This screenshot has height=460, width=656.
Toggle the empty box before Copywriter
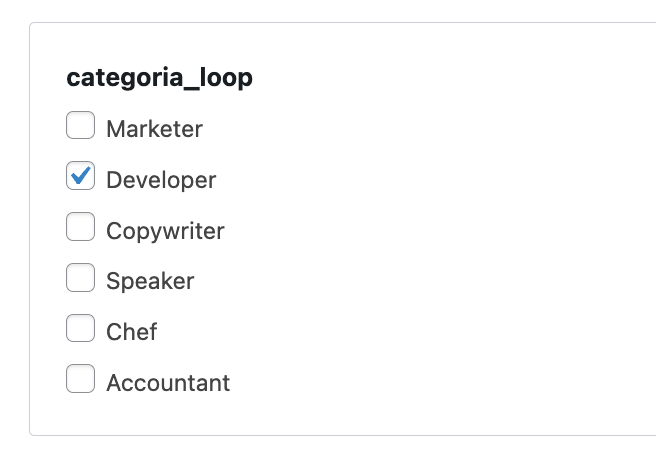click(80, 229)
